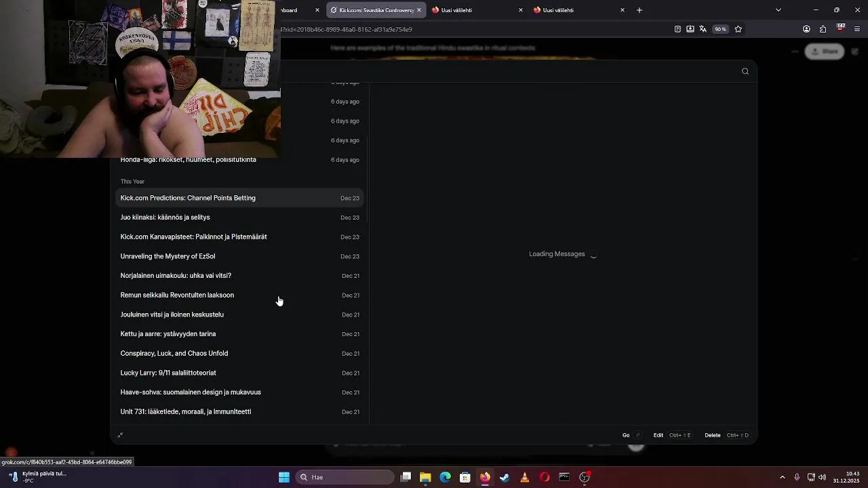Open Microsoft Edge from the taskbar
Image resolution: width=868 pixels, height=488 pixels.
click(x=445, y=477)
